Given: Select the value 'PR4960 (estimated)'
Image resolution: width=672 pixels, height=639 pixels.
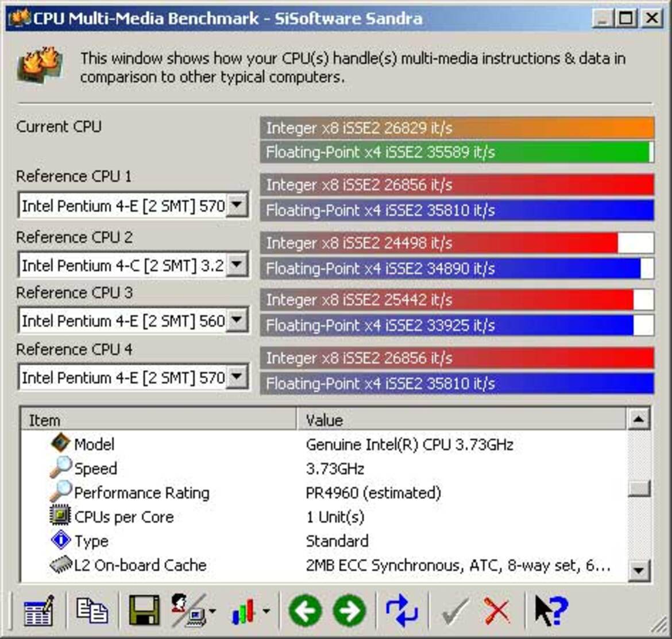Looking at the screenshot, I should coord(373,493).
